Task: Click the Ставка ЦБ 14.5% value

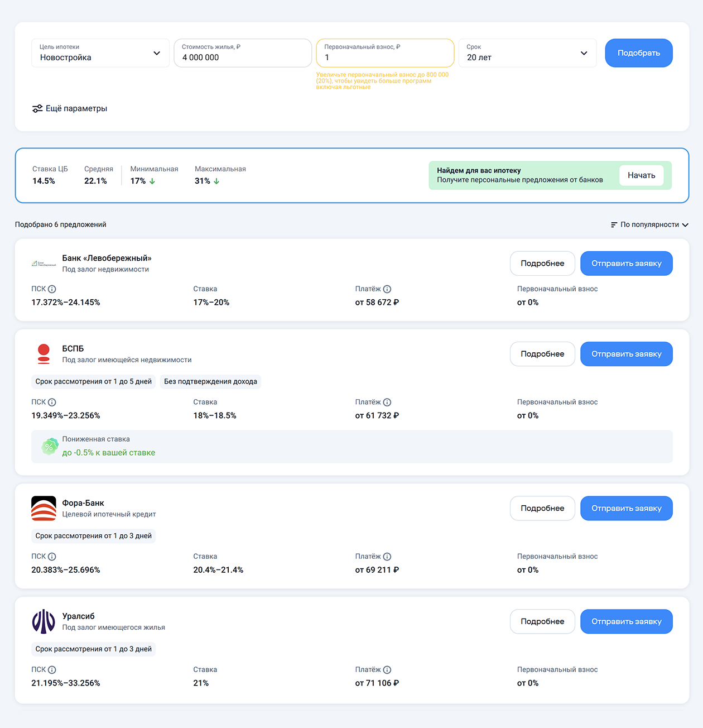Action: pyautogui.click(x=44, y=181)
